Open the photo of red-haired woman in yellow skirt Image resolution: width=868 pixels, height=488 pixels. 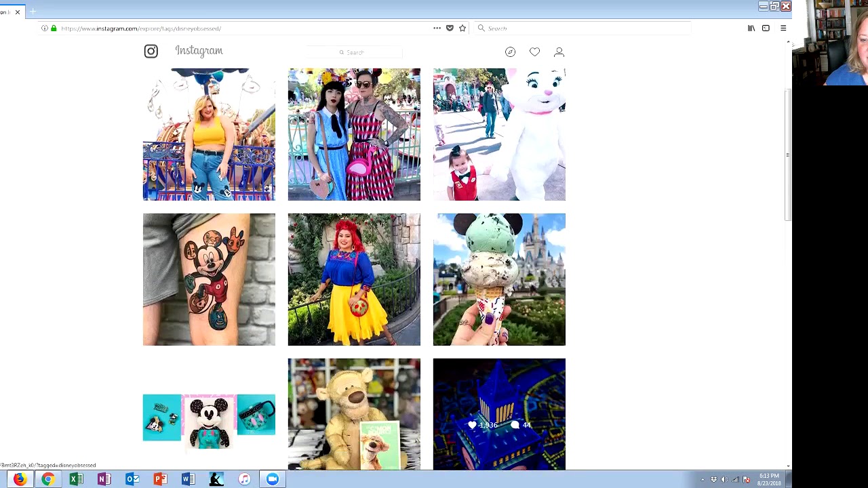[x=354, y=279]
